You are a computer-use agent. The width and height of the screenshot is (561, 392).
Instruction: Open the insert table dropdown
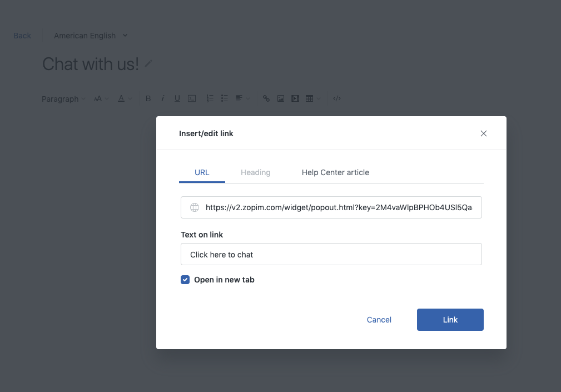point(312,99)
